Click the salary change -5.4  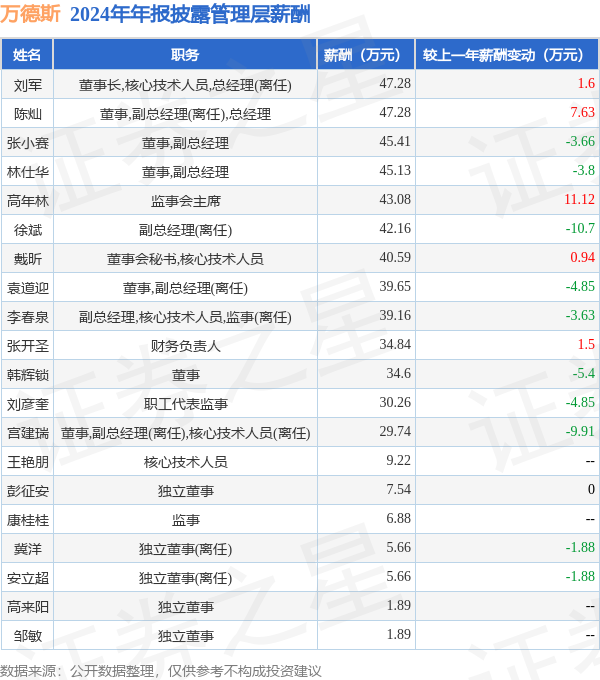pos(584,373)
